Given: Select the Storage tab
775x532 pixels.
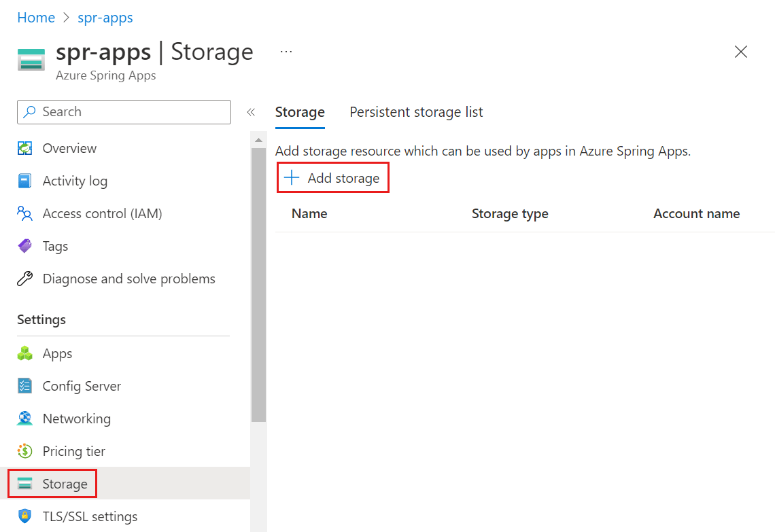Looking at the screenshot, I should 299,112.
